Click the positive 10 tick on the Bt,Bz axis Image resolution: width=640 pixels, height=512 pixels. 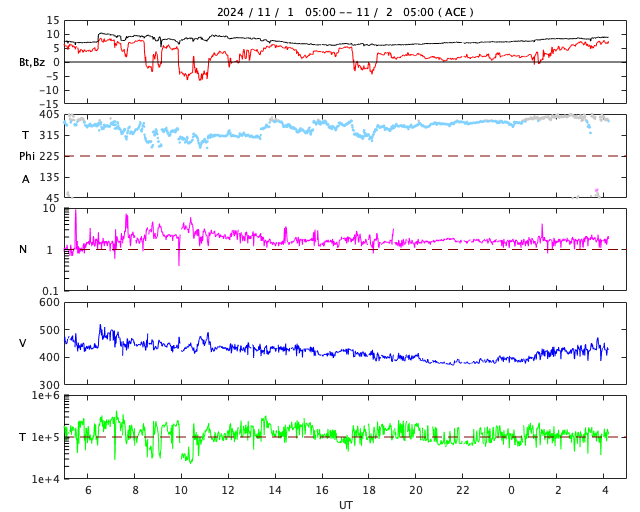click(x=52, y=34)
